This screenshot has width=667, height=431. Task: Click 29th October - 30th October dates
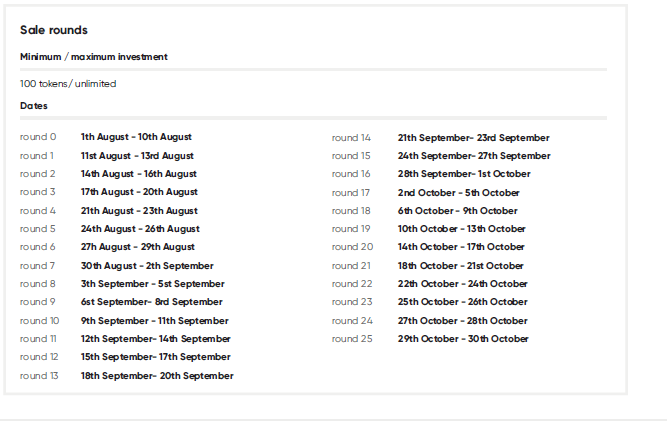(463, 339)
